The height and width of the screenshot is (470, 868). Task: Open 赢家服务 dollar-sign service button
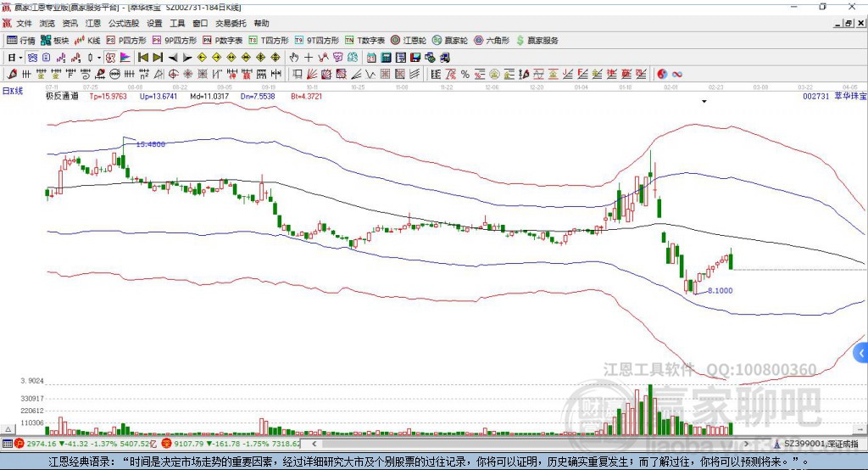point(537,41)
